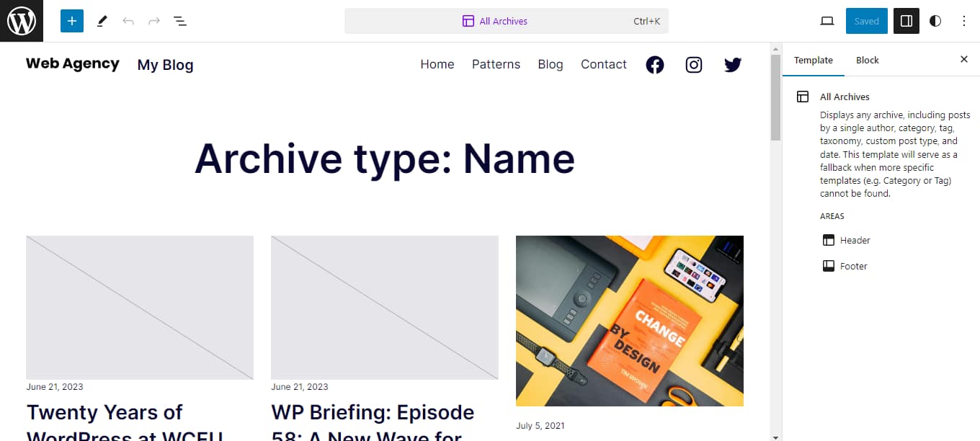
Task: Click the change By Design book thumbnail
Action: (629, 321)
